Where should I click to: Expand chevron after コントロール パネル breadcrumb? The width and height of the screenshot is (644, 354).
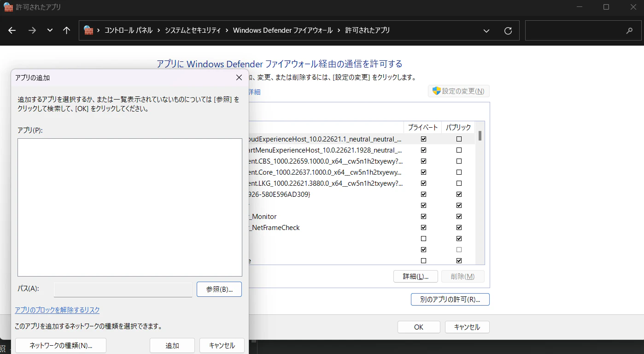pyautogui.click(x=158, y=30)
